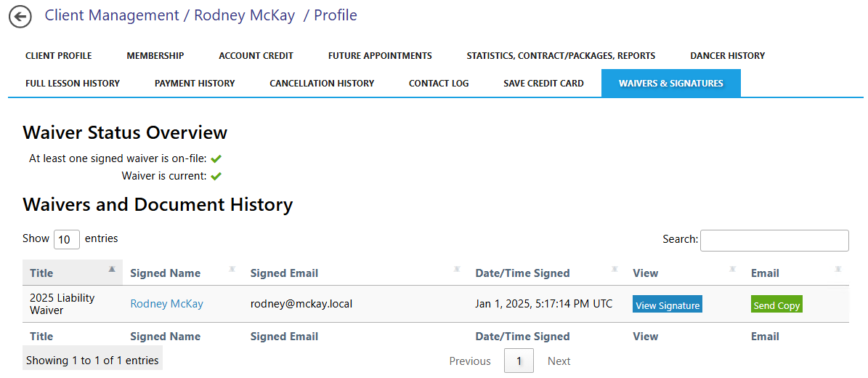Sort by Signed Name column icon
This screenshot has width=868, height=378.
coord(232,269)
